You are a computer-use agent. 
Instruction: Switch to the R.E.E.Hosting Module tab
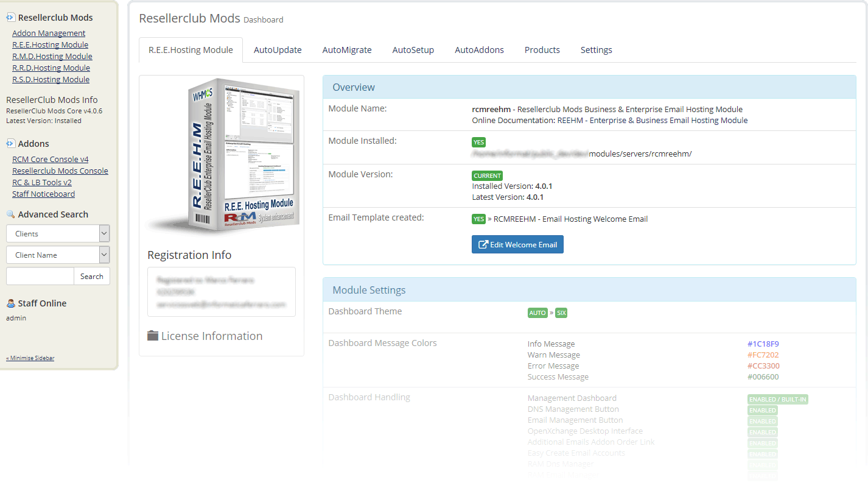click(191, 50)
